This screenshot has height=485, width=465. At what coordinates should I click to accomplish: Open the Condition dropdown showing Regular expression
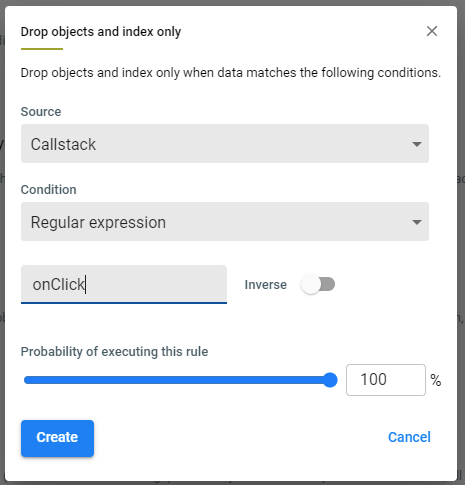(x=225, y=222)
